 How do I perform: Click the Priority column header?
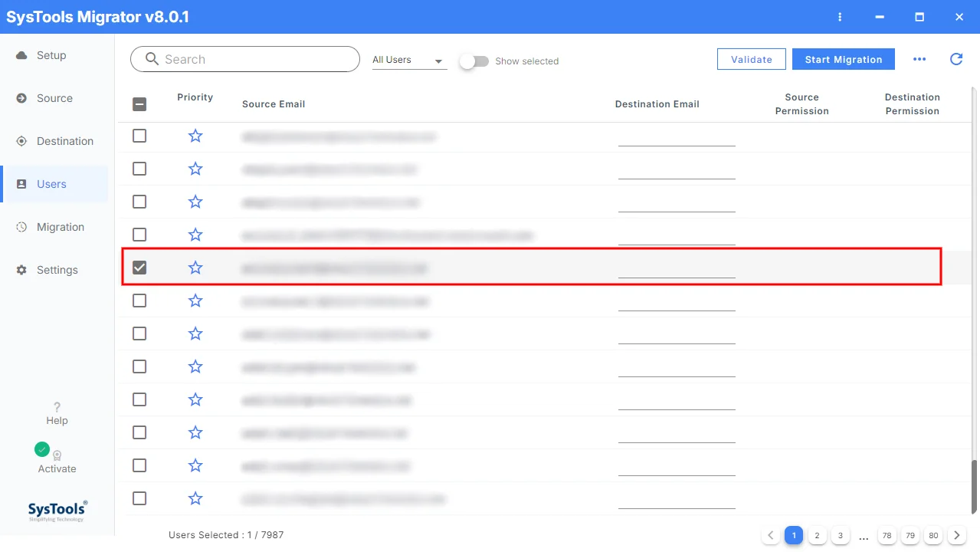pos(195,97)
